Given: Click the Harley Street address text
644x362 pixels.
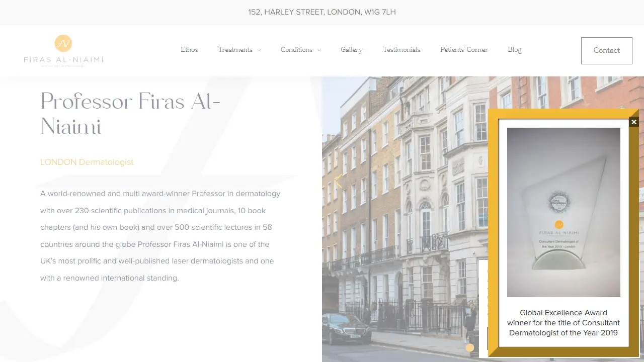Looking at the screenshot, I should (x=322, y=12).
